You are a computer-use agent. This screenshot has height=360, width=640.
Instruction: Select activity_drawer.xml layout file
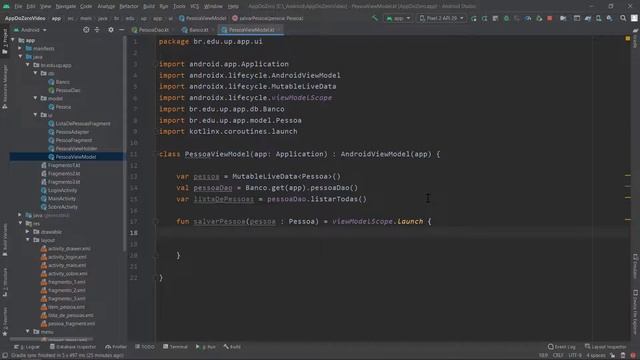[x=66, y=248]
